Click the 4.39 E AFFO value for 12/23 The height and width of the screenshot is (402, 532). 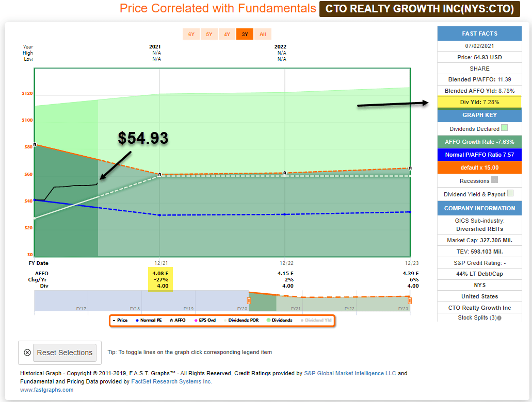point(411,273)
